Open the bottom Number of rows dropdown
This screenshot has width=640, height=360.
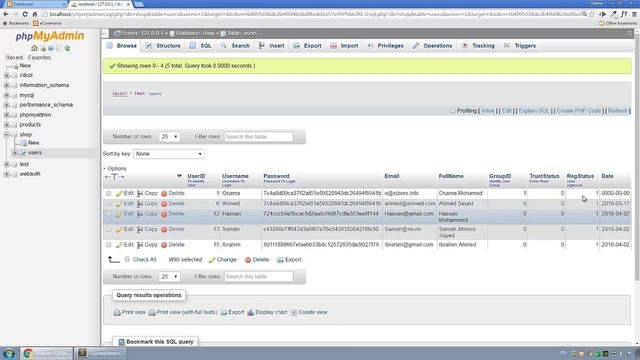[169, 277]
